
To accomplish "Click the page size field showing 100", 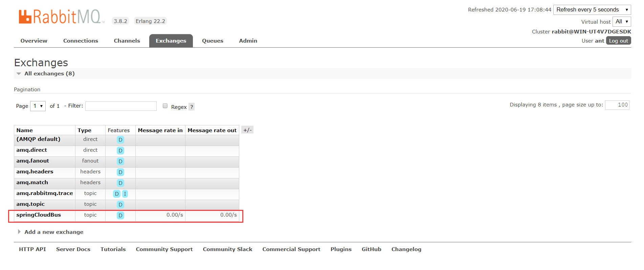I will coord(617,105).
